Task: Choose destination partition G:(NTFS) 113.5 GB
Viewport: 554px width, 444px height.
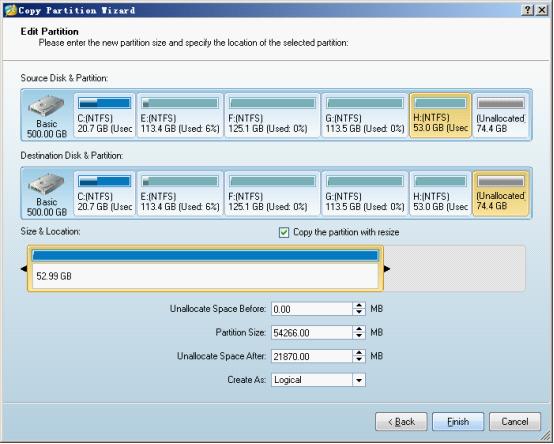Action: tap(365, 194)
